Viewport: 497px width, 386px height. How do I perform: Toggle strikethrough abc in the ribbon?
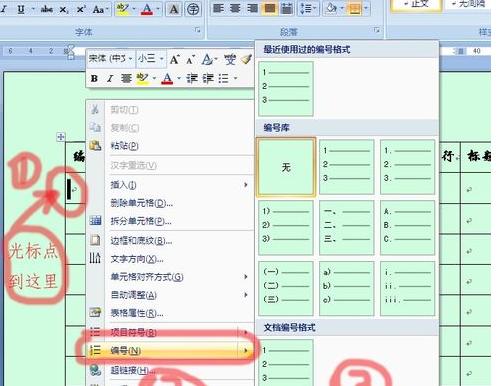pos(47,9)
